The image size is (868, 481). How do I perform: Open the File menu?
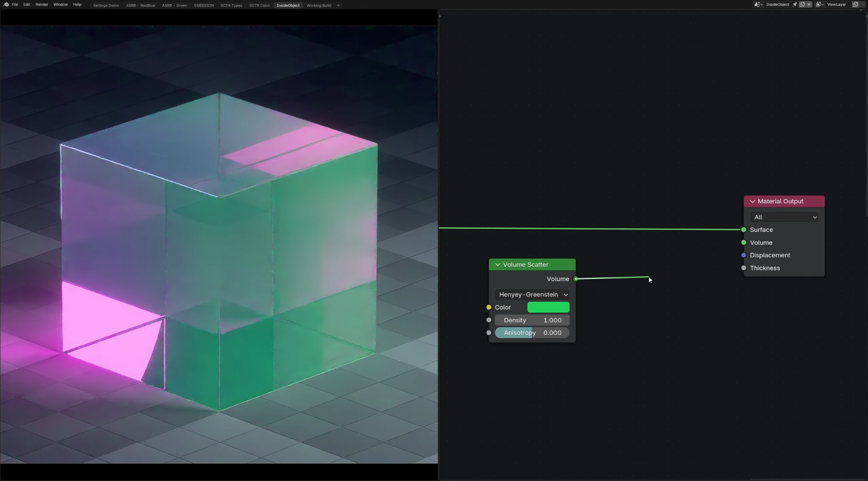(x=15, y=5)
